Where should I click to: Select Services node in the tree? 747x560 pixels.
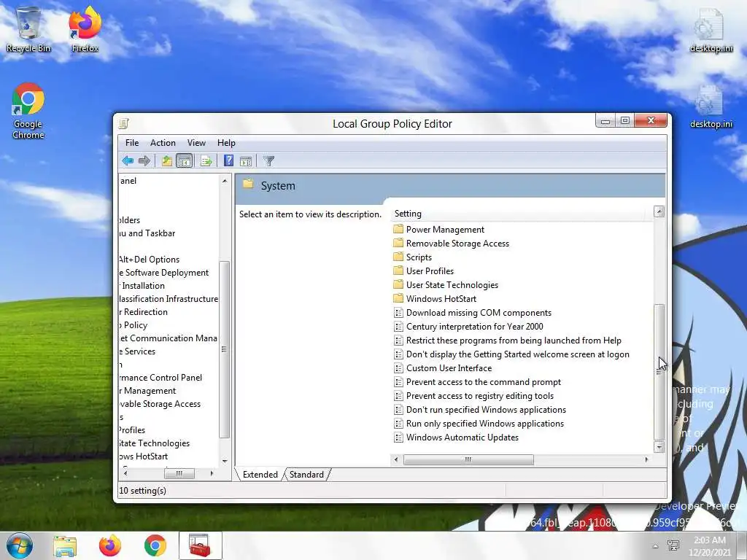137,351
